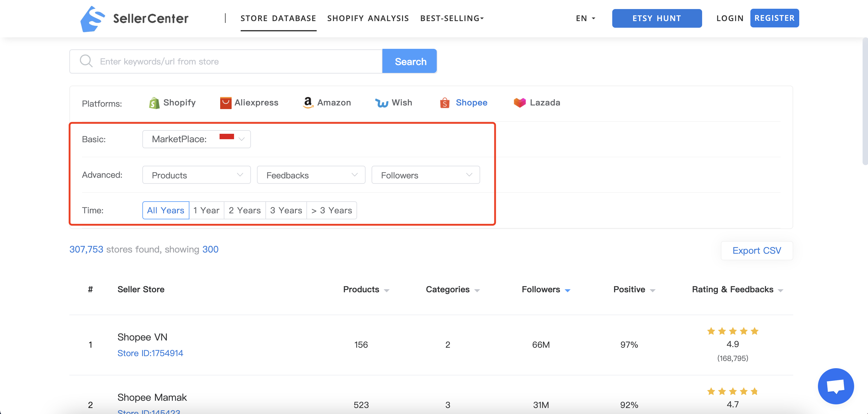
Task: Sort by Categories column arrow
Action: point(477,290)
